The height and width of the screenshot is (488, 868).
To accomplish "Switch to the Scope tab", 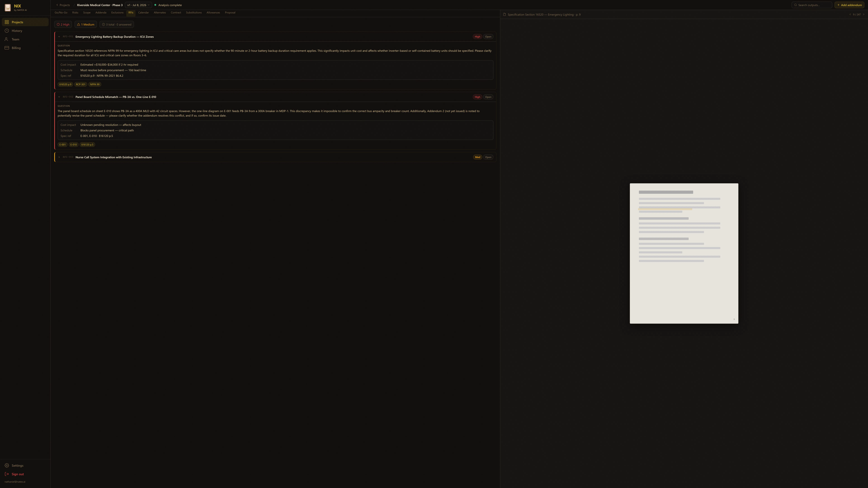I will [x=87, y=13].
